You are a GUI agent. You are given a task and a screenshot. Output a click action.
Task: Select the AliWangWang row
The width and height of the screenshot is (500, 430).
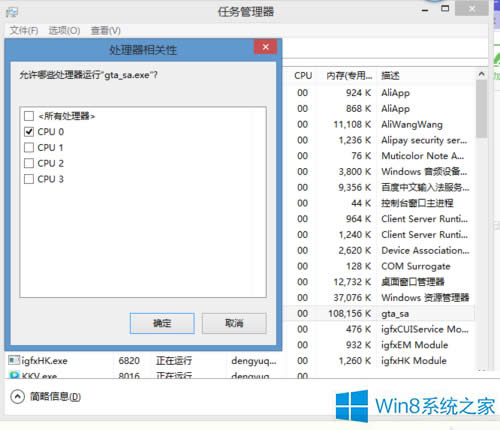tap(379, 124)
